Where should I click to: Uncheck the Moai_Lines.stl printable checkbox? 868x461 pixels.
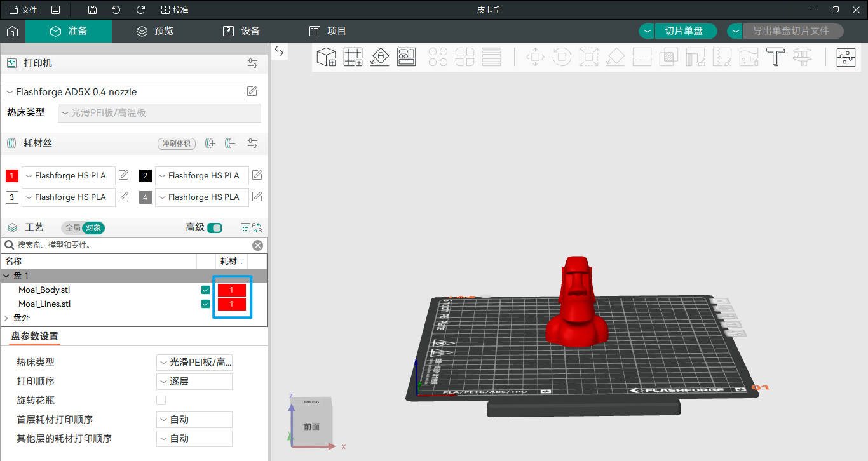click(x=205, y=304)
